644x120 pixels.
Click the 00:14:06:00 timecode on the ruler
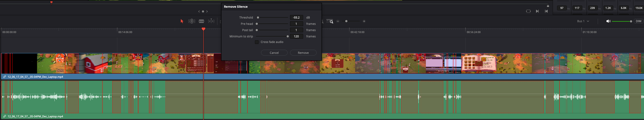125,32
